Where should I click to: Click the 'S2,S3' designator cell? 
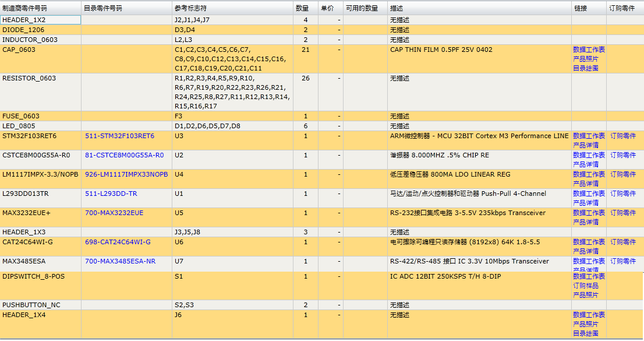pos(232,305)
